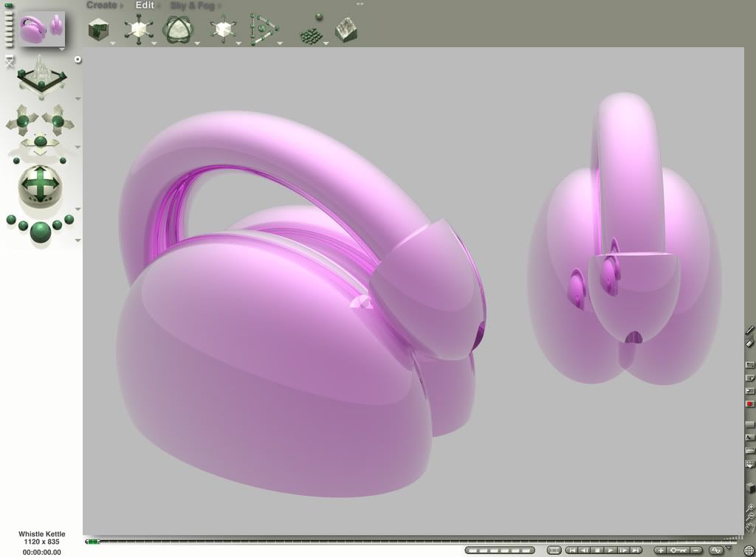This screenshot has width=756, height=557.
Task: Open the Create palette menu
Action: click(x=102, y=5)
